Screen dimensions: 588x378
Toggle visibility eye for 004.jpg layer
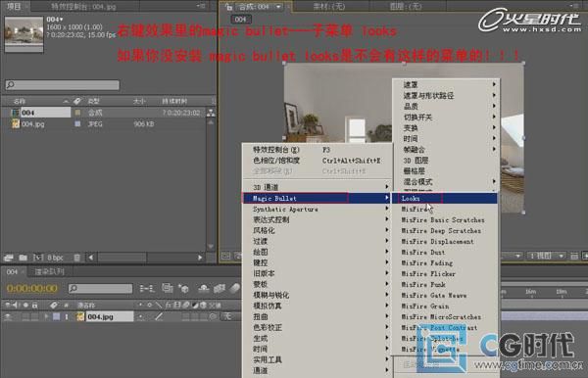[x=8, y=316]
